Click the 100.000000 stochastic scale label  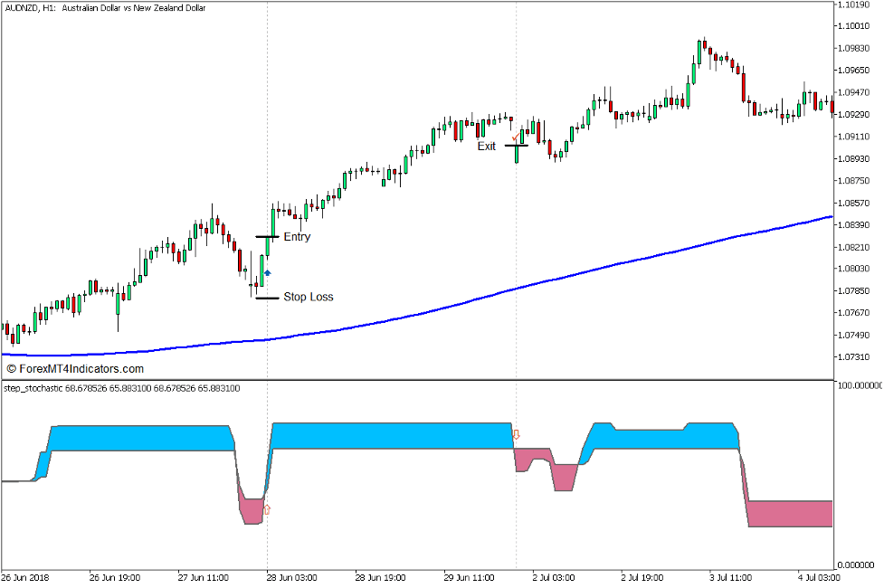click(860, 385)
